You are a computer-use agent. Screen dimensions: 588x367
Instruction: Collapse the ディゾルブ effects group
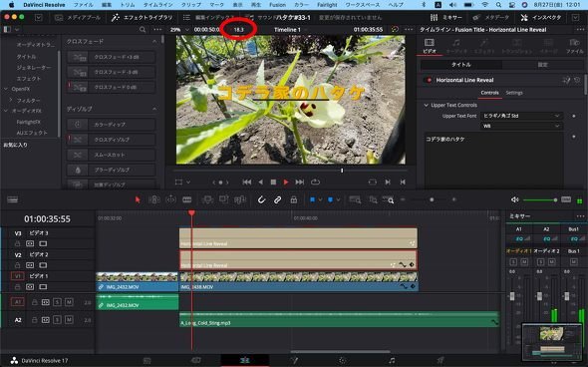click(154, 109)
